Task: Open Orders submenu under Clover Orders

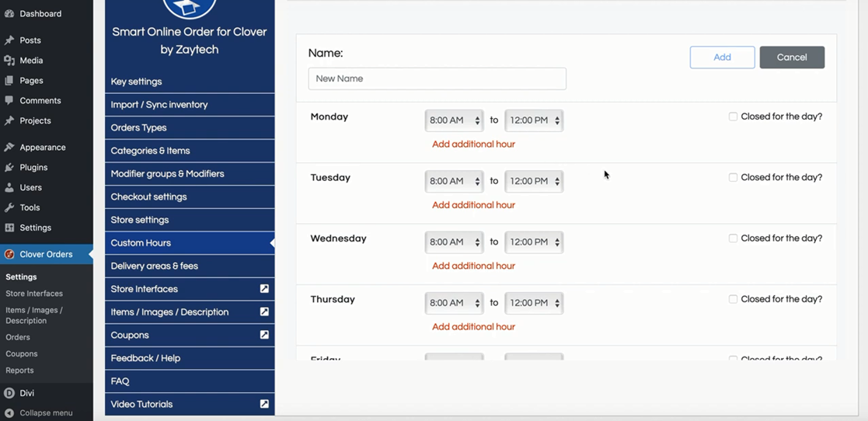Action: [x=18, y=337]
